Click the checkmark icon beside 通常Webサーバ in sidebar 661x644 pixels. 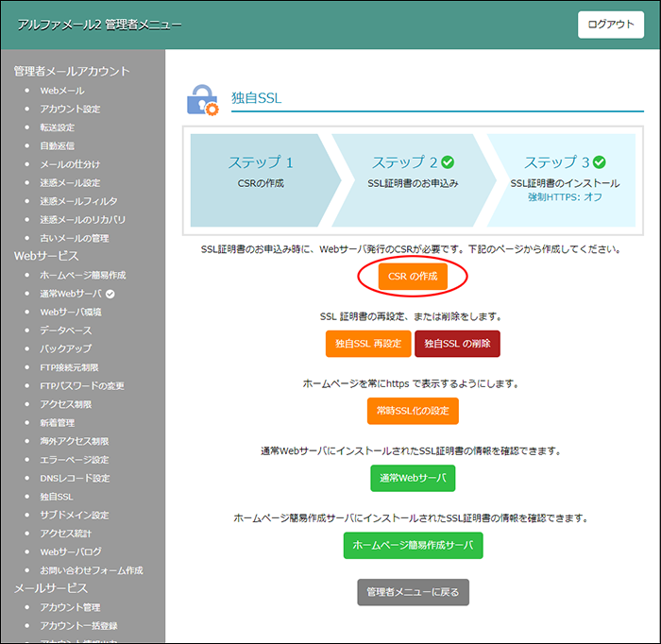pos(110,294)
